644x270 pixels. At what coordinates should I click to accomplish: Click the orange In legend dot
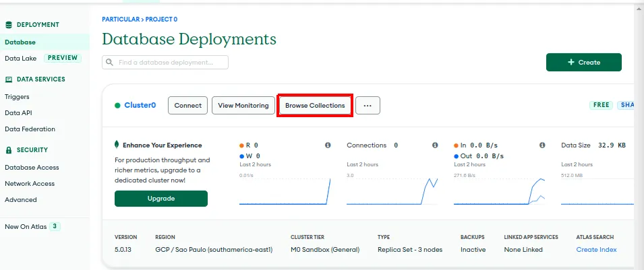457,145
